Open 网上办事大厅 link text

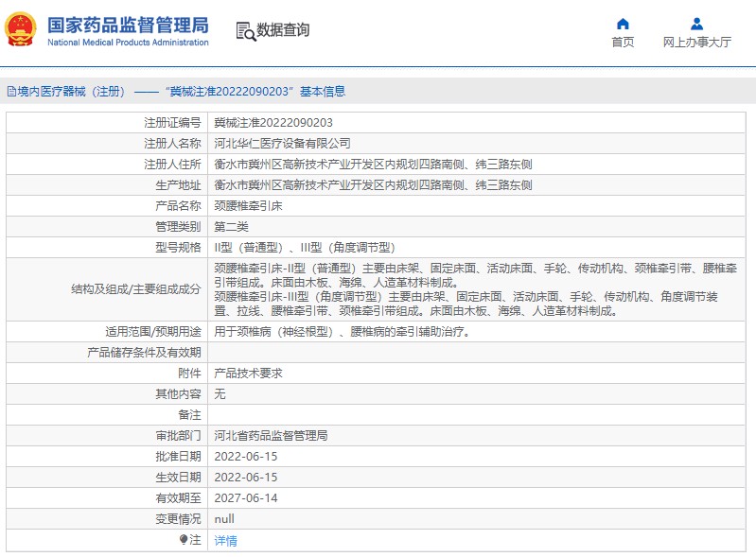coord(696,43)
